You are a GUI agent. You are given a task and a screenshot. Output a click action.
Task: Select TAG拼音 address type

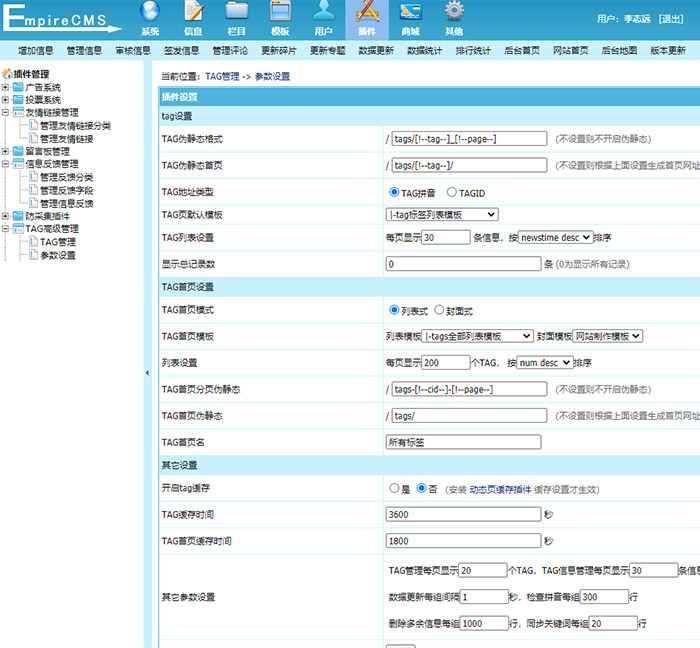(394, 192)
